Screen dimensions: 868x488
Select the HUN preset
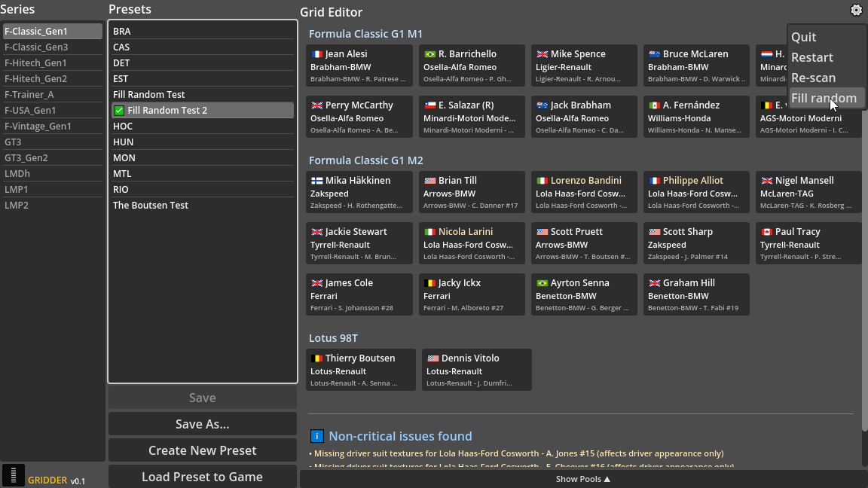click(203, 142)
